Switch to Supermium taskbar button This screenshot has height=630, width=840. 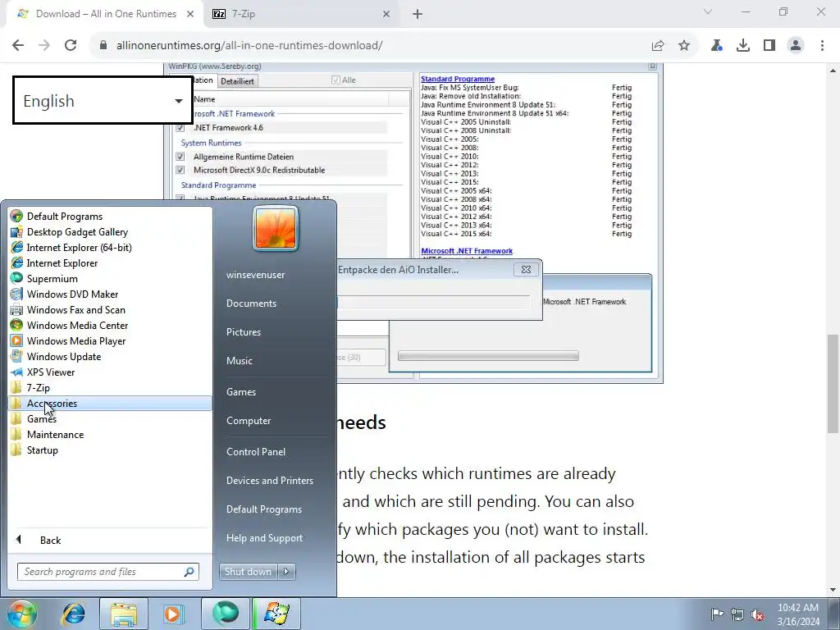click(x=225, y=614)
